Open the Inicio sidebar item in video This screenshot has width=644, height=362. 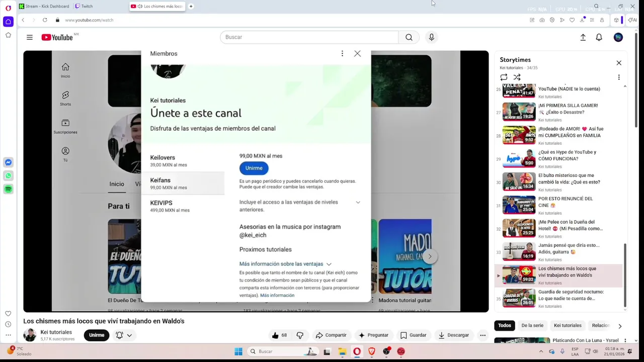click(65, 71)
